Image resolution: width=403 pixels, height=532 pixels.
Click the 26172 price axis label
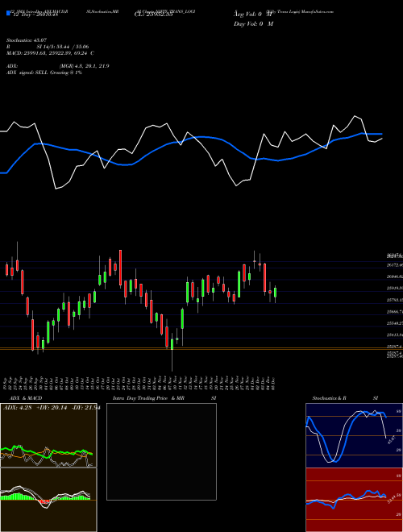click(x=394, y=265)
